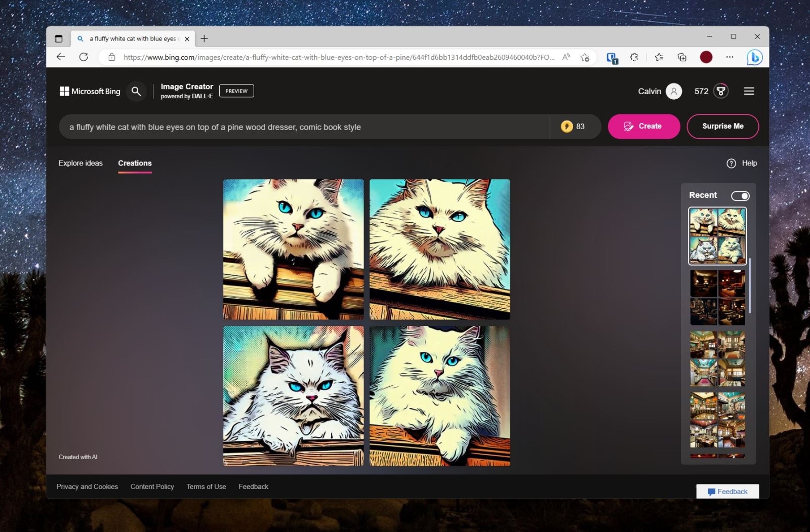Toggle the Recent creations switch

point(741,196)
